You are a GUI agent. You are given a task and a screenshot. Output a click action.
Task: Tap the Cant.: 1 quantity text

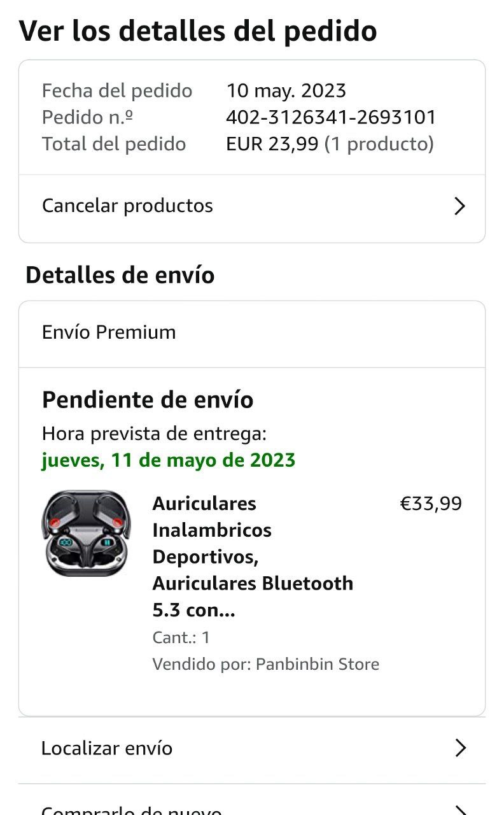click(x=181, y=637)
